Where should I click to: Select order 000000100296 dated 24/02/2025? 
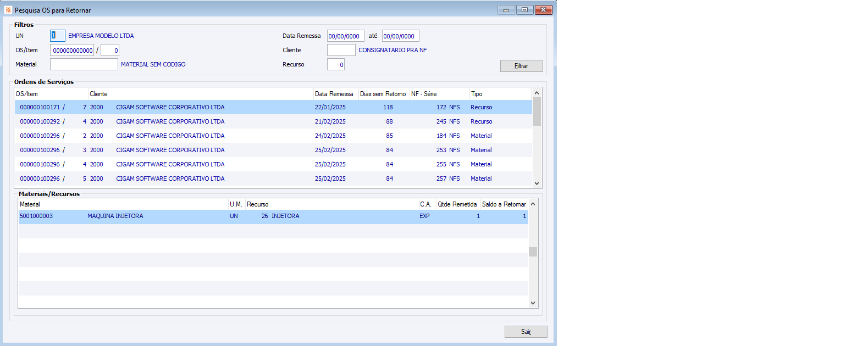273,136
